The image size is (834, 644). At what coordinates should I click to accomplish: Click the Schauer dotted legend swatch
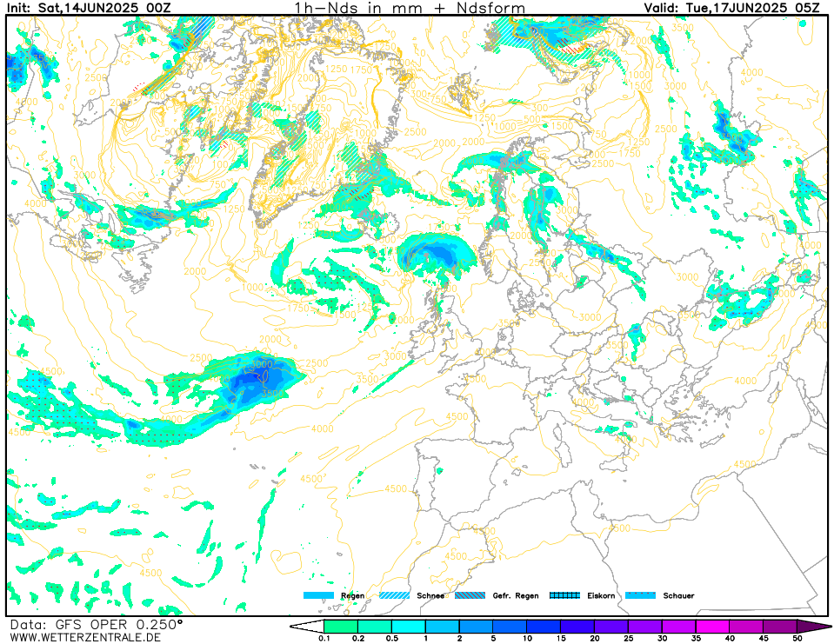640,595
